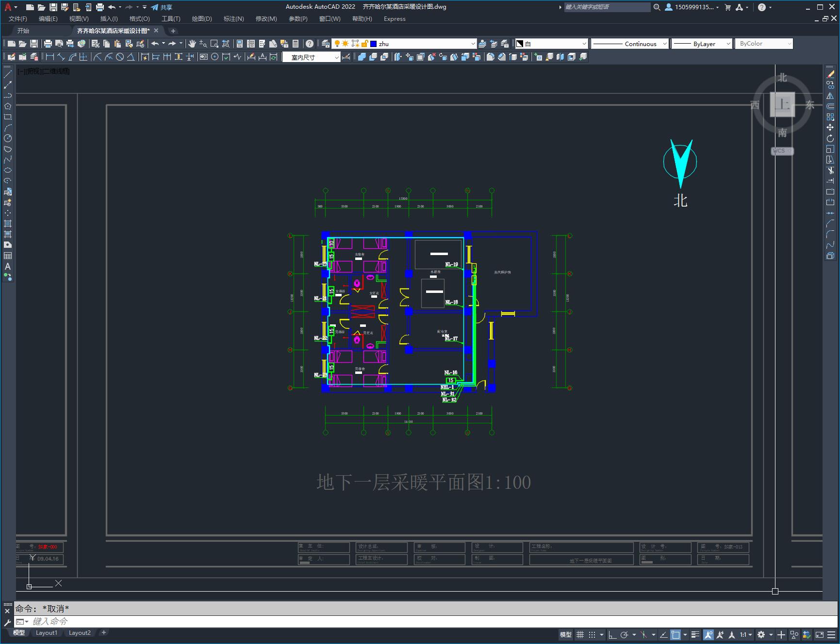Open Layer Properties Manager
This screenshot has height=644, width=840.
(x=326, y=44)
